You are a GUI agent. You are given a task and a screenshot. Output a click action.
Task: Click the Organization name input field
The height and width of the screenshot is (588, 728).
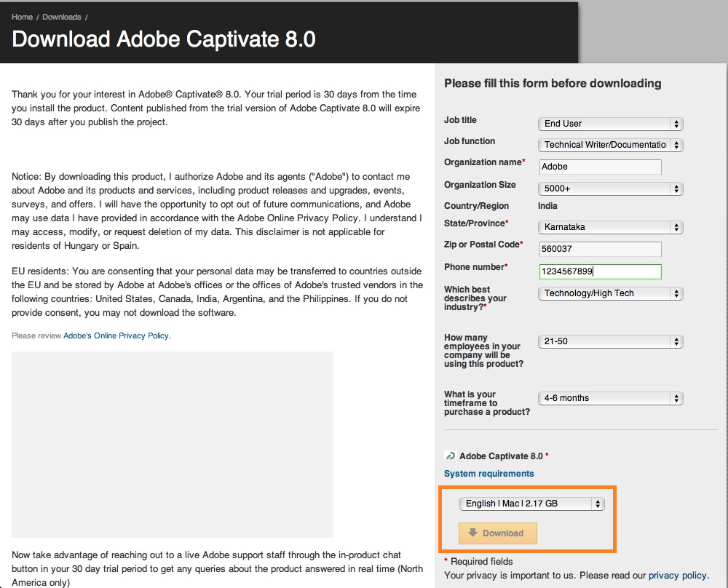[x=600, y=167]
